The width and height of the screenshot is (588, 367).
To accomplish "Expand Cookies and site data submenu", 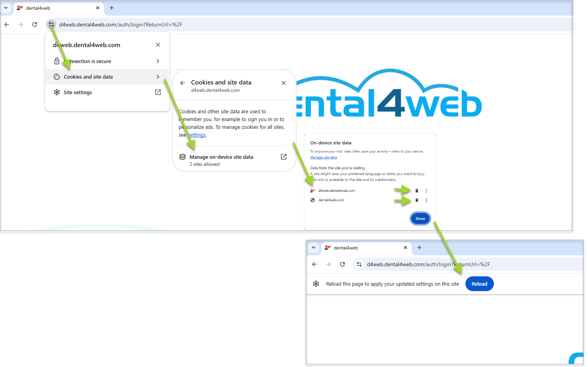I will 158,77.
